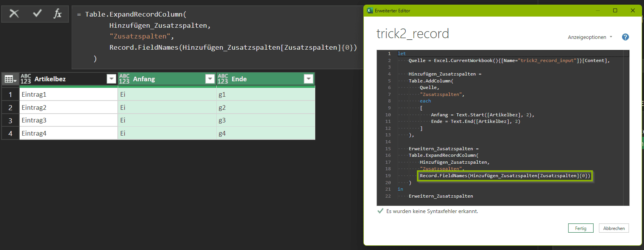Click the Ende column header name
644x250 pixels.
[x=239, y=79]
